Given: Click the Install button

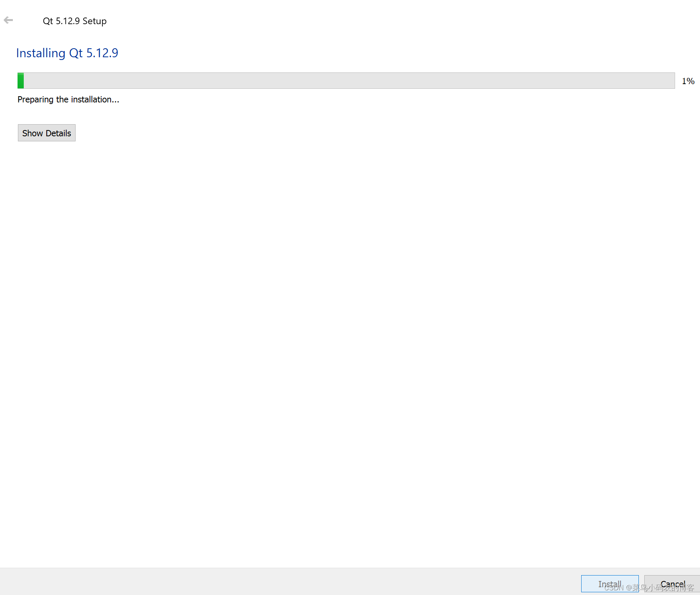Looking at the screenshot, I should [610, 584].
